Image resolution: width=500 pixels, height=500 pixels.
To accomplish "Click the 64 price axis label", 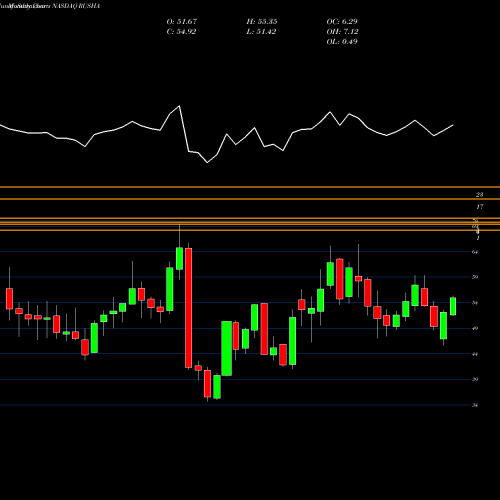I will click(475, 252).
